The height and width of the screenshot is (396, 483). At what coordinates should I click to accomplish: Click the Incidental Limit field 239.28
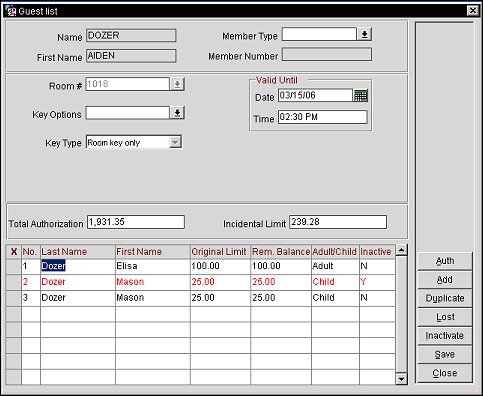(338, 222)
